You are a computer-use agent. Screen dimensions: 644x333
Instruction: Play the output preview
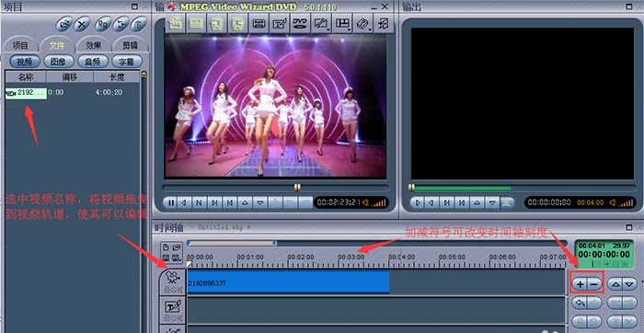tap(418, 202)
